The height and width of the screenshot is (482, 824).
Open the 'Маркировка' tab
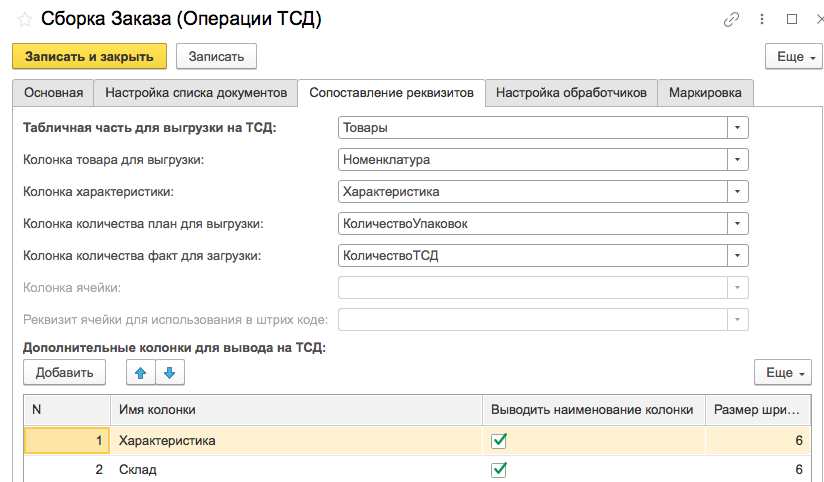coord(705,93)
